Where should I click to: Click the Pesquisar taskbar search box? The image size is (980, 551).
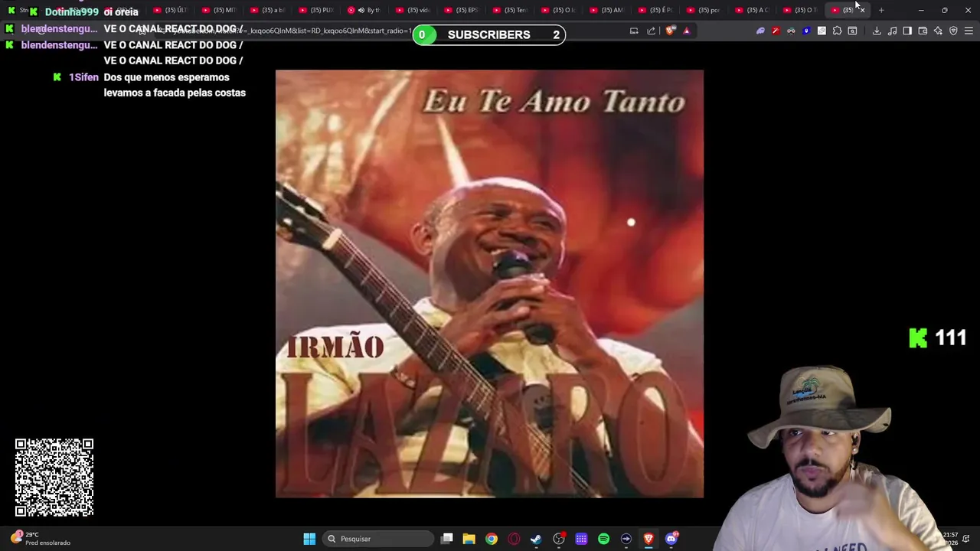point(378,539)
